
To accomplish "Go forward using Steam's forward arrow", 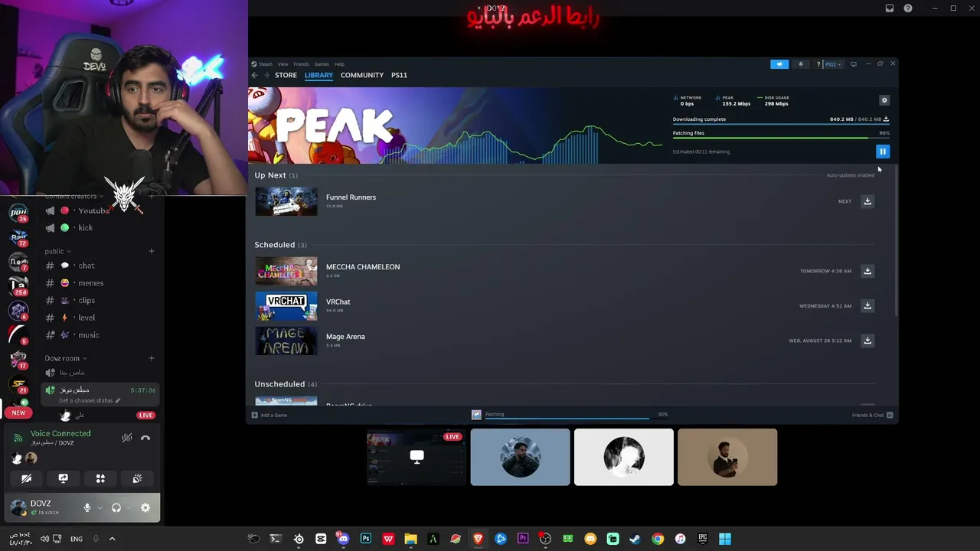I will [266, 75].
